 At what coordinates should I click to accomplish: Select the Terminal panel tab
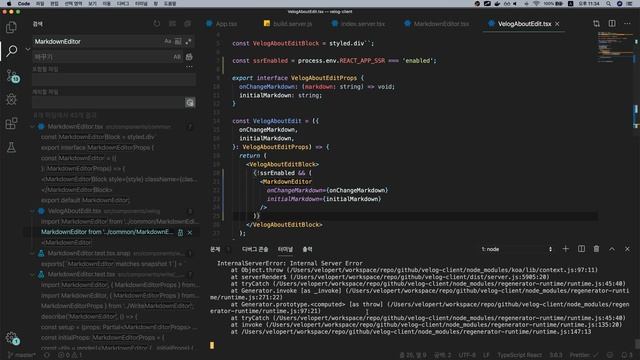pos(285,249)
